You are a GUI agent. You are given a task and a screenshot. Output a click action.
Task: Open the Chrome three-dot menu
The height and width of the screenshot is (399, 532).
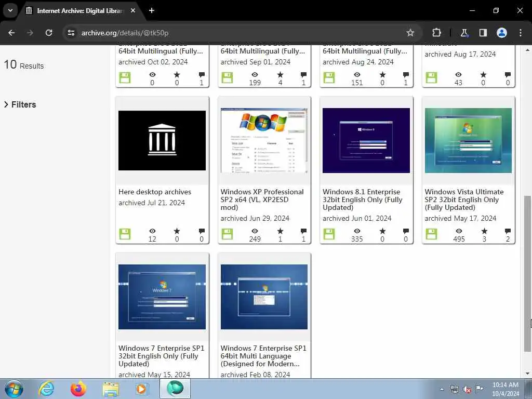click(x=521, y=33)
